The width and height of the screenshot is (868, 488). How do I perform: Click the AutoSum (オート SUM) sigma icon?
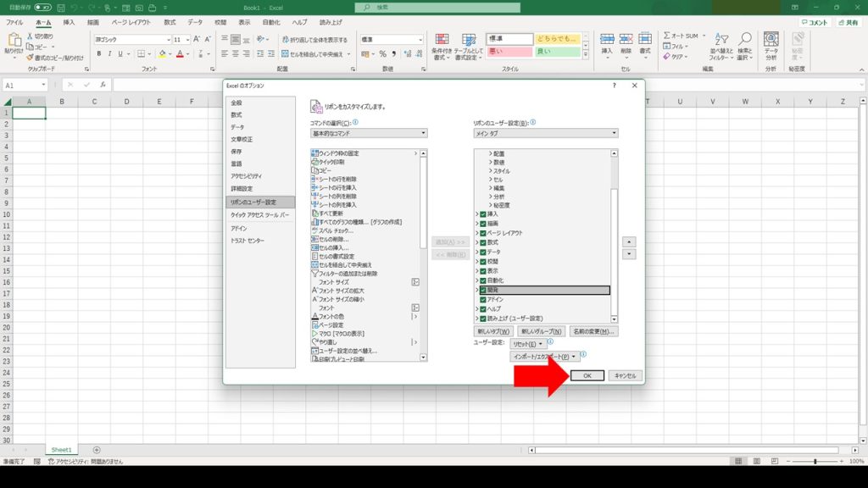coord(667,36)
